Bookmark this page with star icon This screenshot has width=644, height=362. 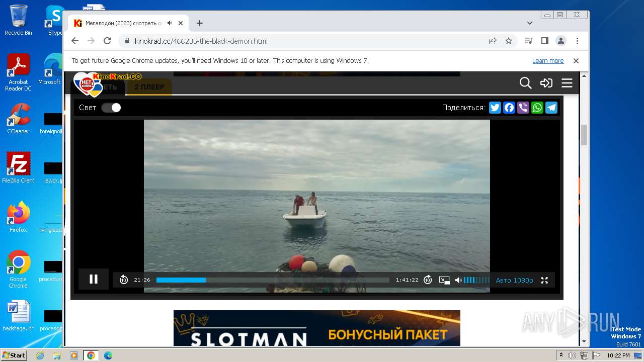click(x=509, y=41)
